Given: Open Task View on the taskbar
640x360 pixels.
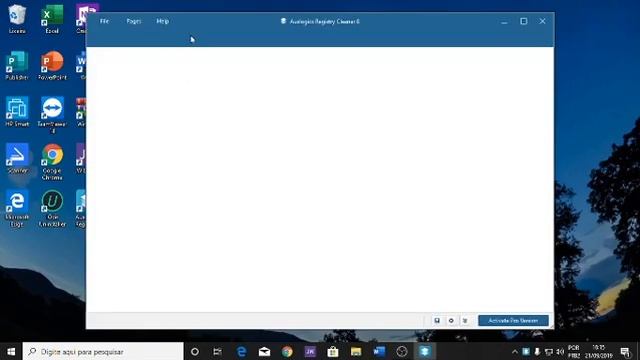Looking at the screenshot, I should click(217, 351).
